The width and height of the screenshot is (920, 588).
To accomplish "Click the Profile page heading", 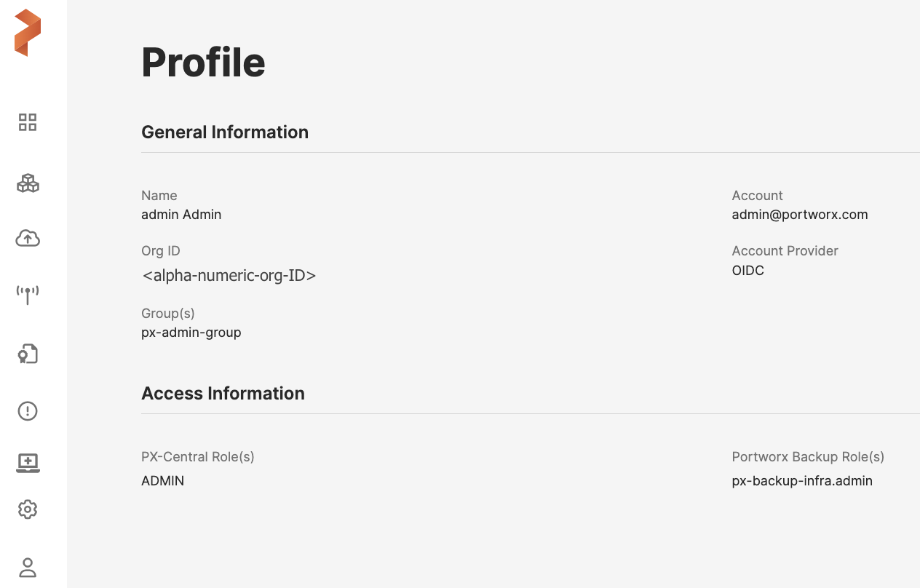I will 203,63.
